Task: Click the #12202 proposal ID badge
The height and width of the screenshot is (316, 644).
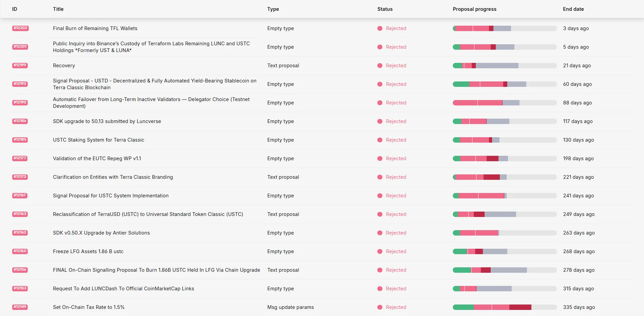Action: pyautogui.click(x=20, y=28)
